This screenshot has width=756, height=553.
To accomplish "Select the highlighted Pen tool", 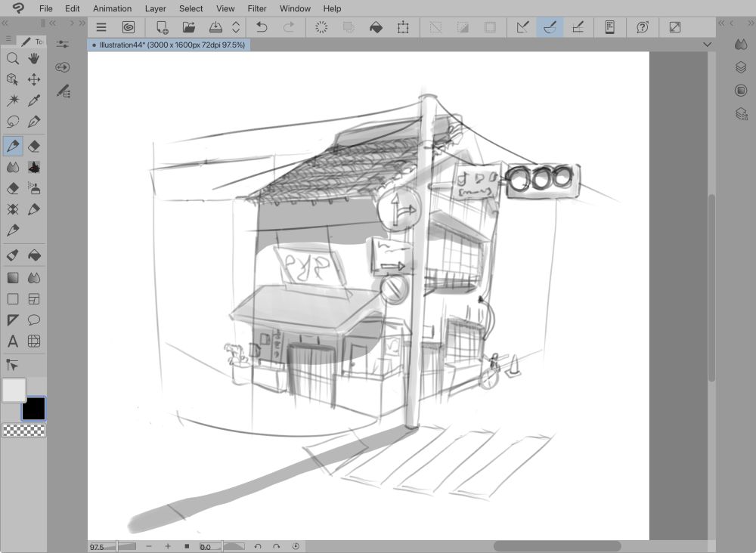I will tap(13, 146).
